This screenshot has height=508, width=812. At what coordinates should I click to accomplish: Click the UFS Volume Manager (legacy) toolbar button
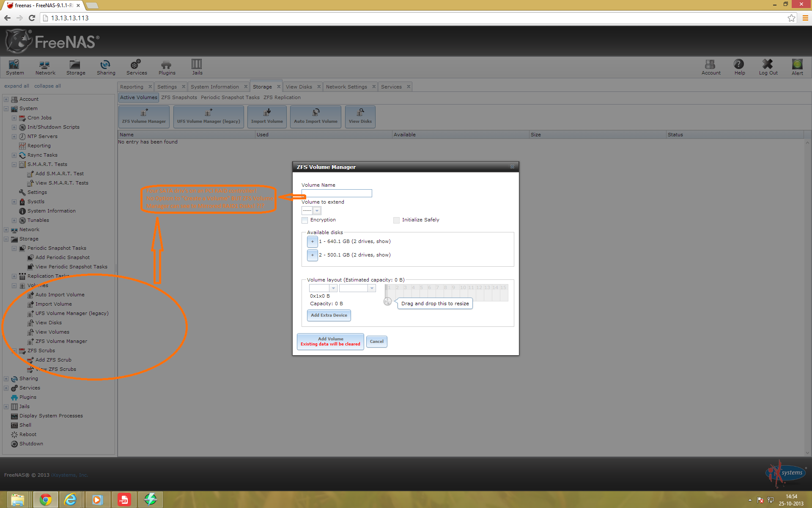(x=208, y=116)
